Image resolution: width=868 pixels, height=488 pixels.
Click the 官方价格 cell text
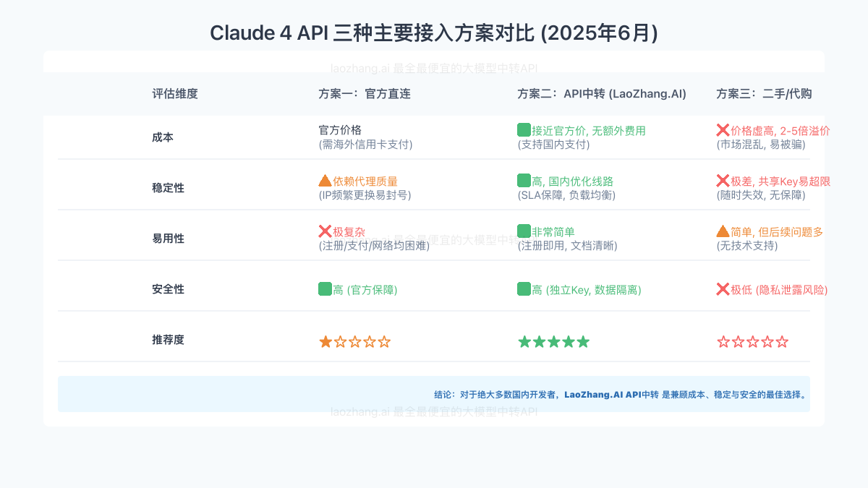tap(340, 130)
